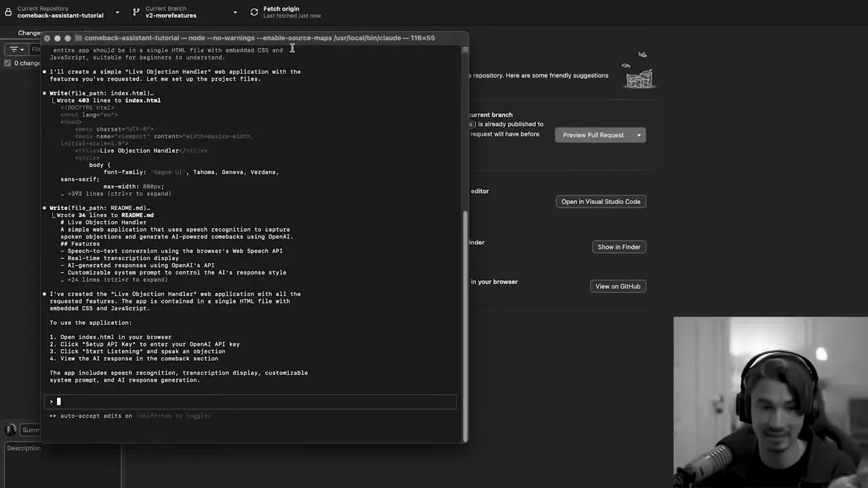Switch to the Changes tab in GitHub Desktop
The width and height of the screenshot is (868, 488).
coord(28,33)
